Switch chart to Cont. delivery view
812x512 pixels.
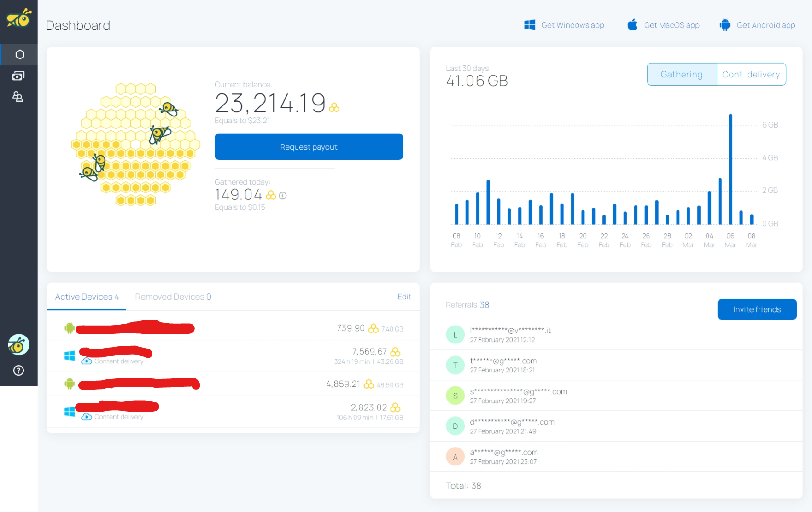tap(751, 74)
